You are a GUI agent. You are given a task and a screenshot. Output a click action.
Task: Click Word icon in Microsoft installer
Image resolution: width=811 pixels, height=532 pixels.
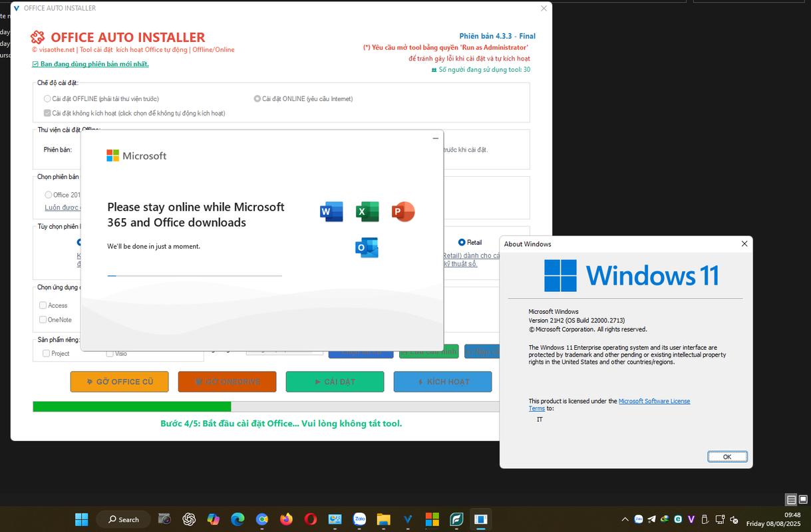pyautogui.click(x=331, y=211)
